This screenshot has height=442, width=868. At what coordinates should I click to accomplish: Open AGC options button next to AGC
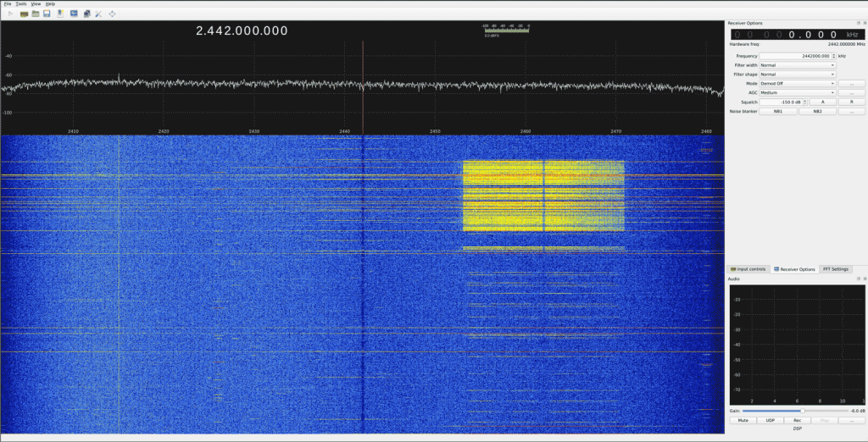pyautogui.click(x=851, y=93)
